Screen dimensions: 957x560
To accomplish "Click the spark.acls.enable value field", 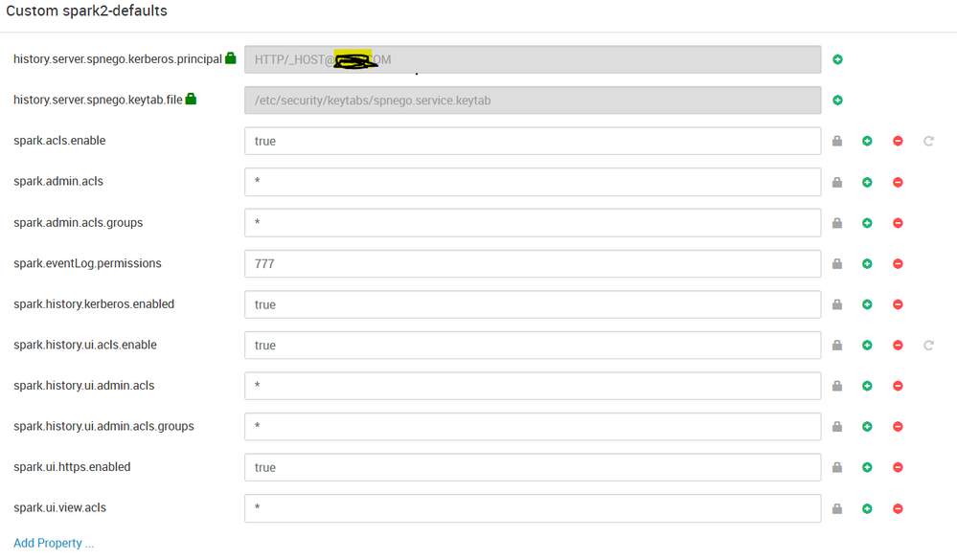I will click(x=533, y=141).
